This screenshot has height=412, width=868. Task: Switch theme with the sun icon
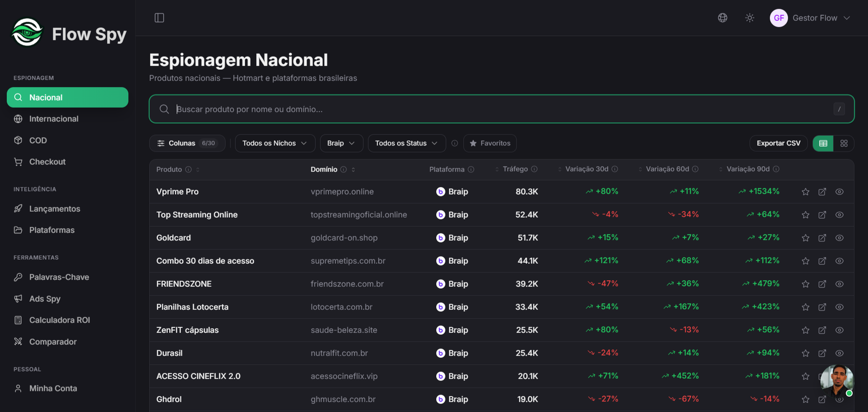[x=750, y=18]
